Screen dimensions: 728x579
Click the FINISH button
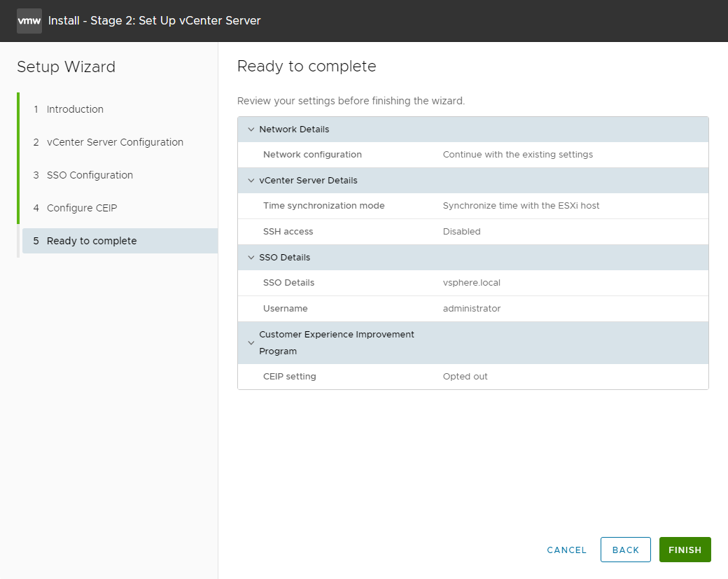(x=685, y=550)
